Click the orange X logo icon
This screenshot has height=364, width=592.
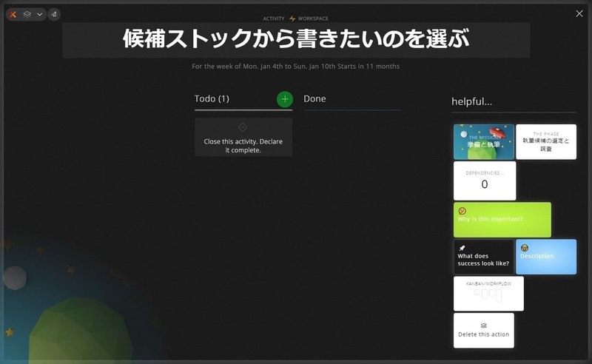(x=13, y=15)
